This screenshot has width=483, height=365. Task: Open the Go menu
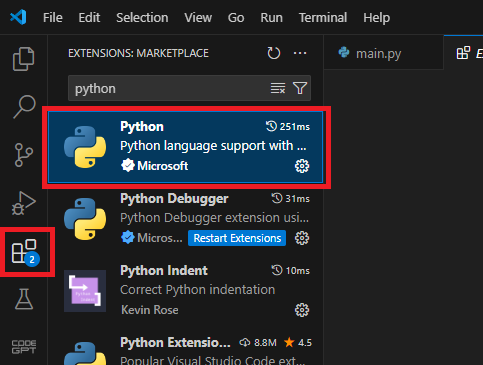(236, 18)
